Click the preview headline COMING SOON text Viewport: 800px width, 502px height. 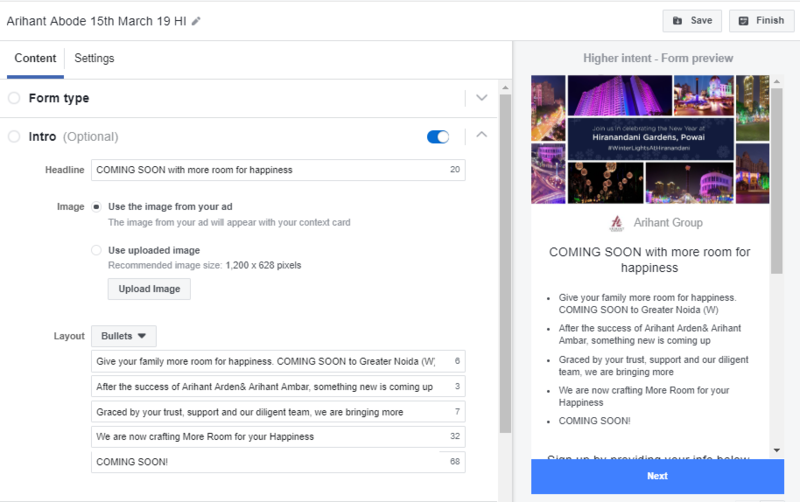[x=649, y=260]
